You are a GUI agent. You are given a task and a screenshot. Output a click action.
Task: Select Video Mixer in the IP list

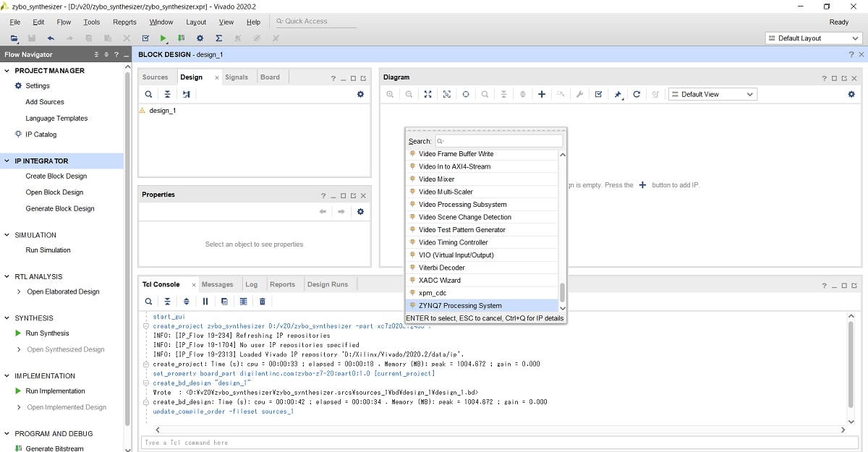(482, 179)
